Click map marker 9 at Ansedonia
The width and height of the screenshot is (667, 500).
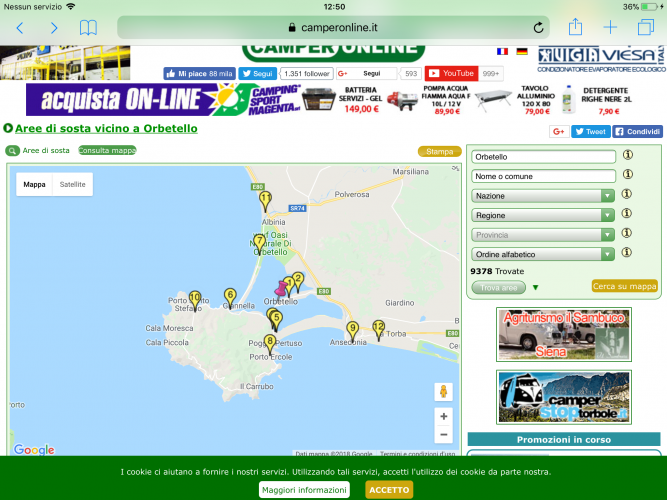click(x=352, y=331)
